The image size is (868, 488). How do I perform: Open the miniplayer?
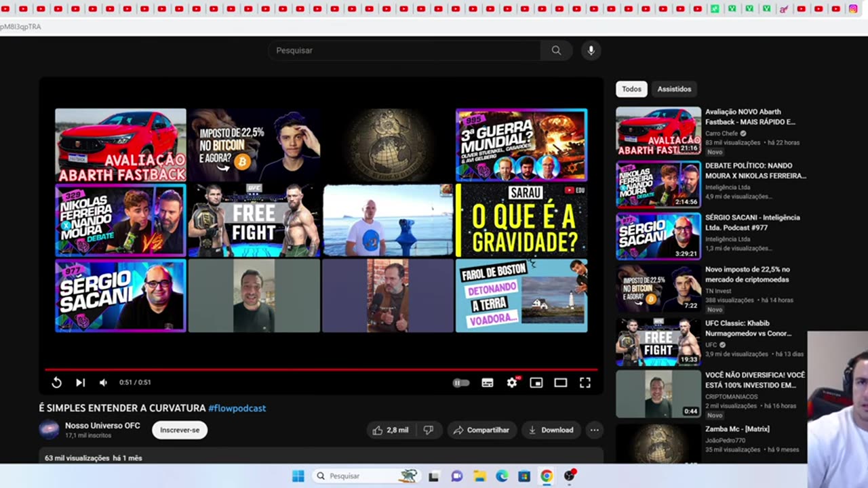(536, 383)
